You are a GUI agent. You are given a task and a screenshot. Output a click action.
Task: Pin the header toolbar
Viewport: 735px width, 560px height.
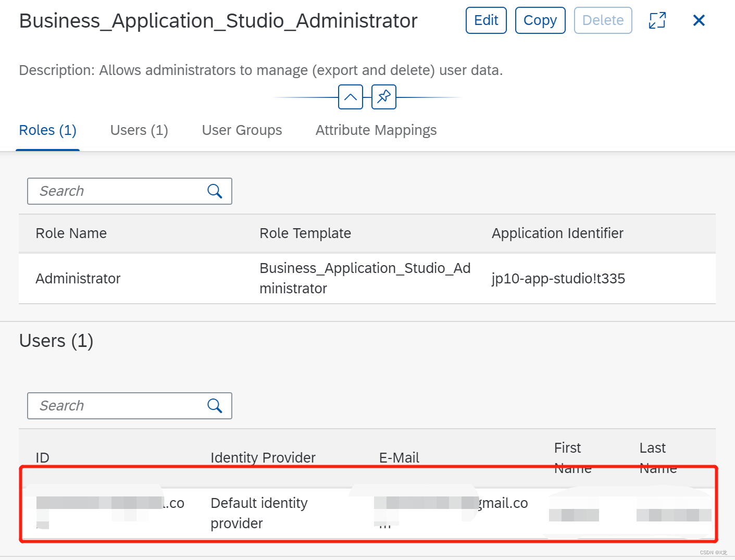tap(384, 97)
